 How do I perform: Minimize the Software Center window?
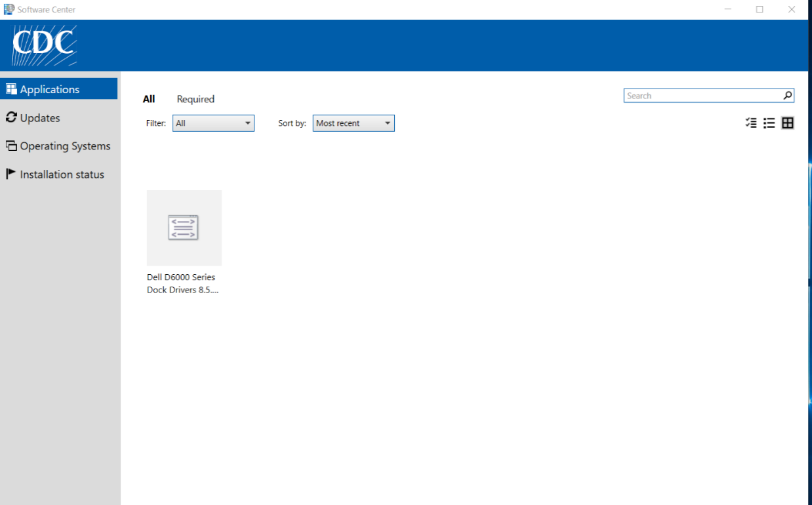pos(729,9)
